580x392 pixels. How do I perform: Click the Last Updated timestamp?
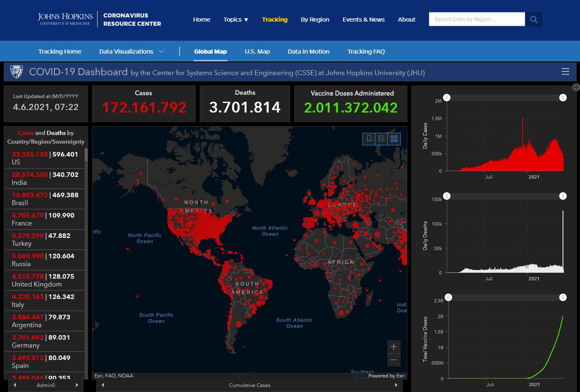(x=46, y=107)
